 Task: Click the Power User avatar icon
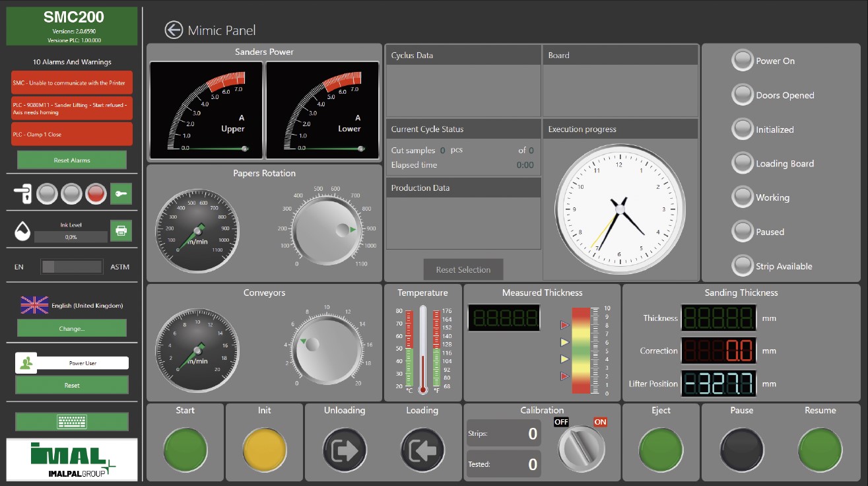point(26,363)
